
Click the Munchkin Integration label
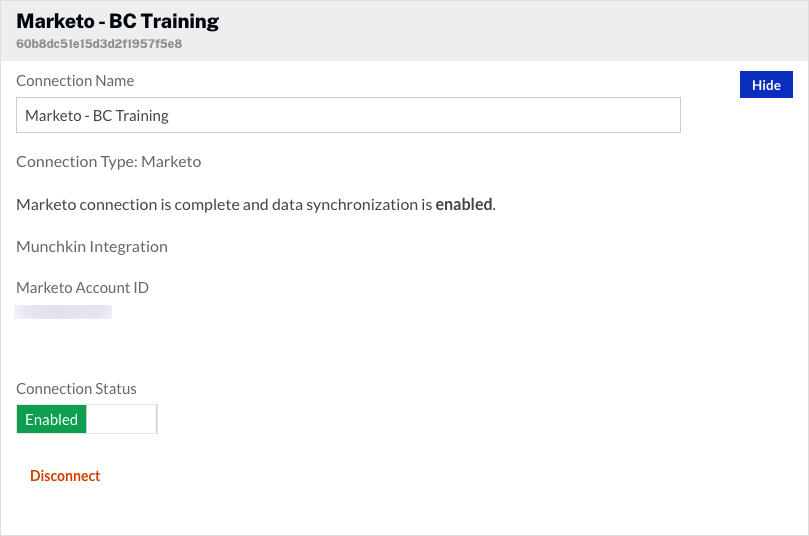pyautogui.click(x=92, y=246)
